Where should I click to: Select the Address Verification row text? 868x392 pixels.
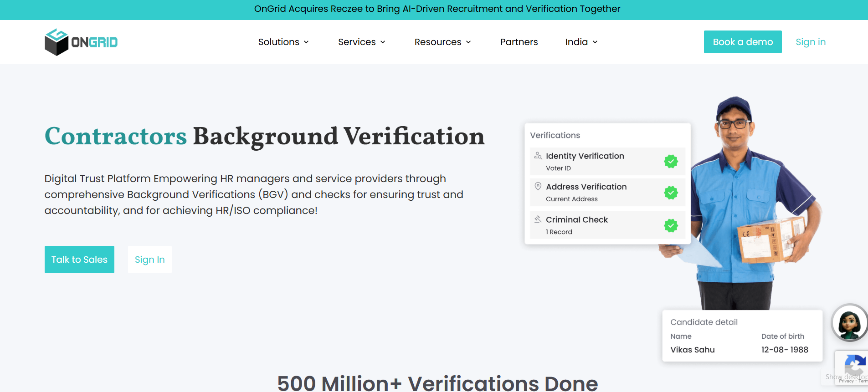[586, 187]
